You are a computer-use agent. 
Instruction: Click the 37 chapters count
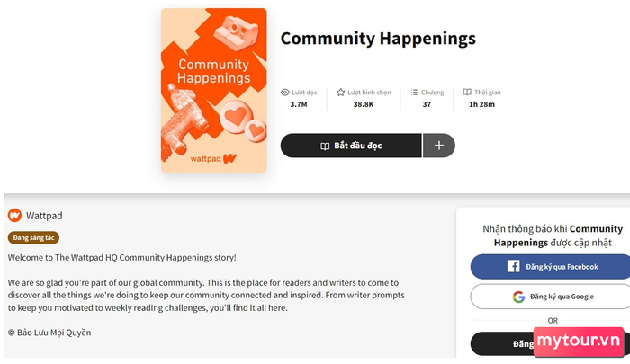click(427, 104)
